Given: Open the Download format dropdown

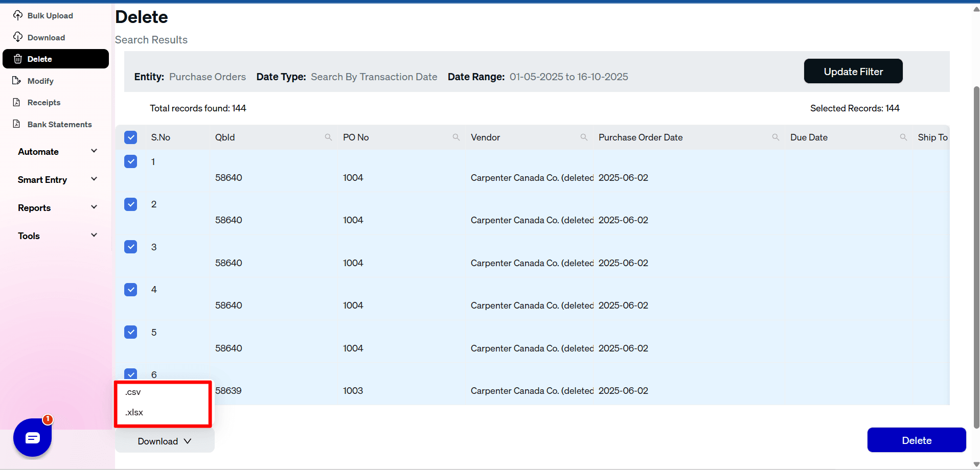Looking at the screenshot, I should tap(164, 440).
